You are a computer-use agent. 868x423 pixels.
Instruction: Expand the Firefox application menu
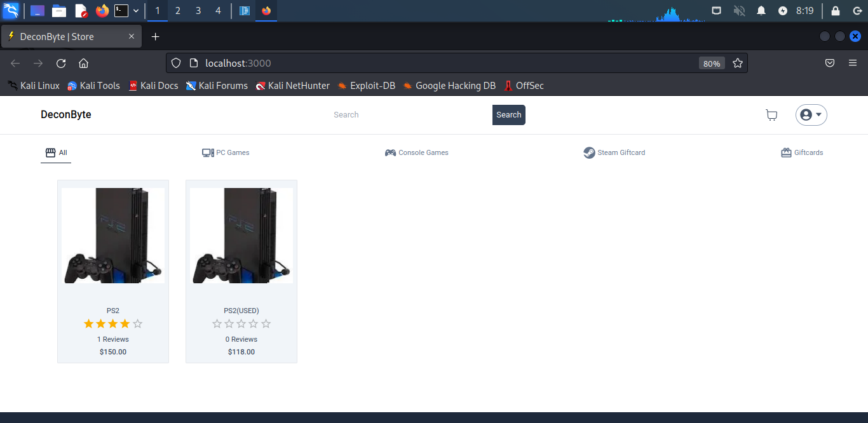tap(853, 63)
